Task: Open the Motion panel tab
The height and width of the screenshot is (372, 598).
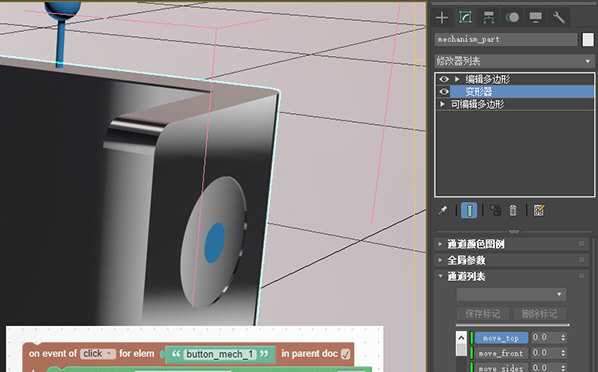Action: click(512, 17)
